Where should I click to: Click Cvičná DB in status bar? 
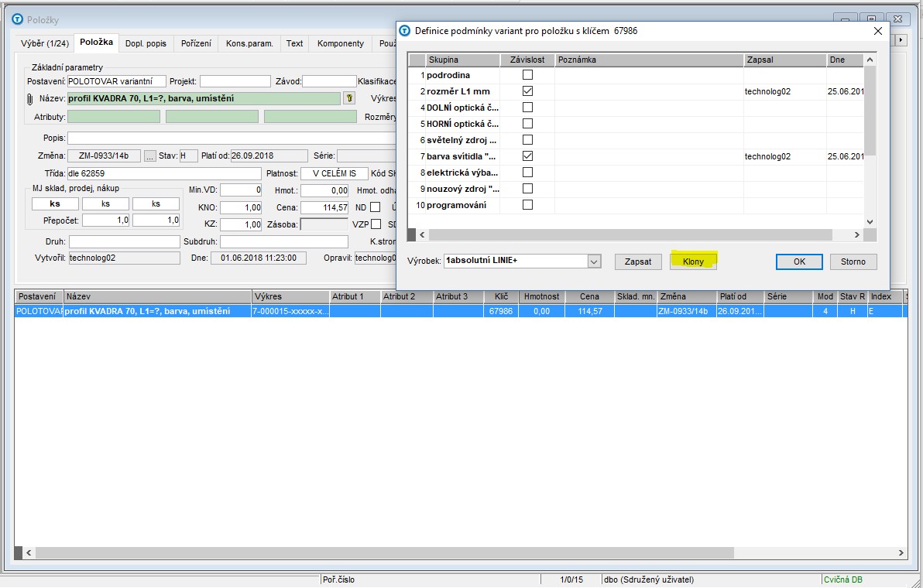843,579
